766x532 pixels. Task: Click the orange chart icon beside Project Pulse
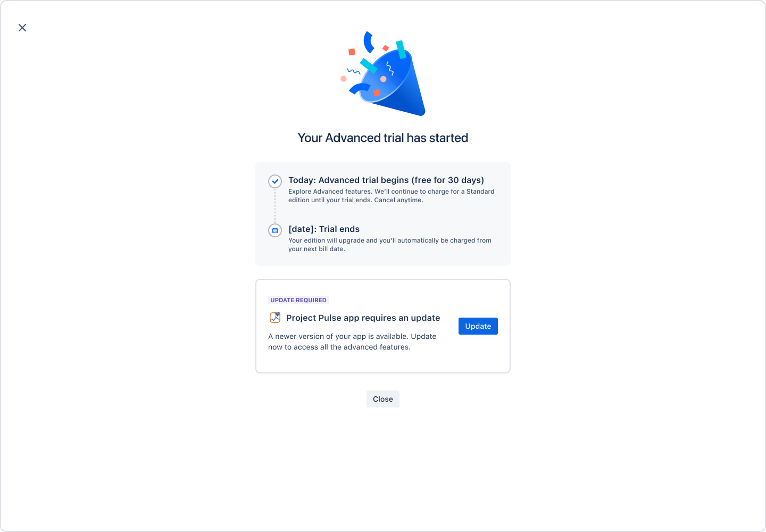(x=275, y=318)
